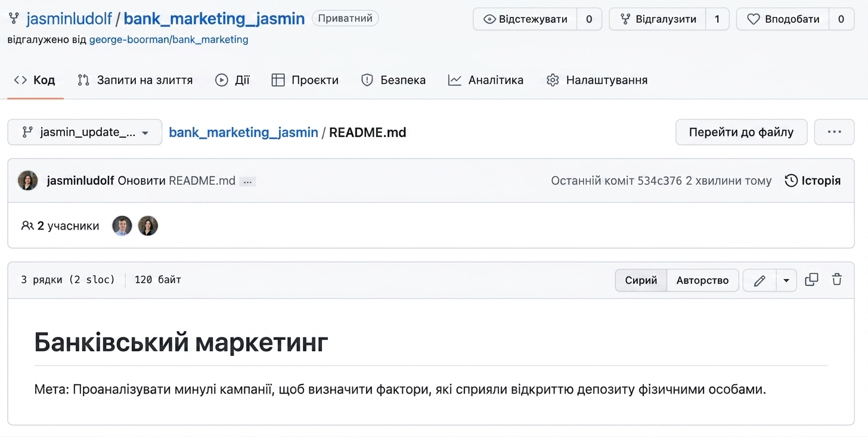This screenshot has width=868, height=437.
Task: Click the Вподобати star button
Action: click(x=783, y=19)
